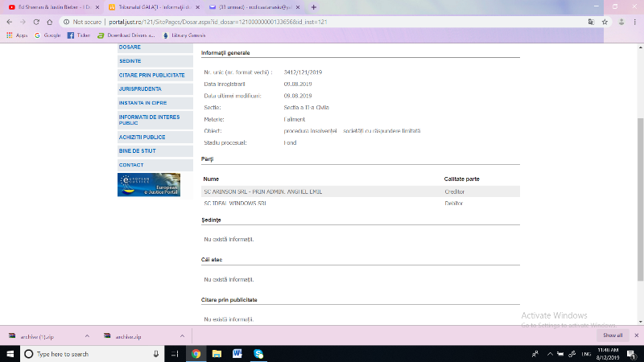Open the JURISPRUDENTA menu item
This screenshot has width=644, height=362.
point(155,89)
